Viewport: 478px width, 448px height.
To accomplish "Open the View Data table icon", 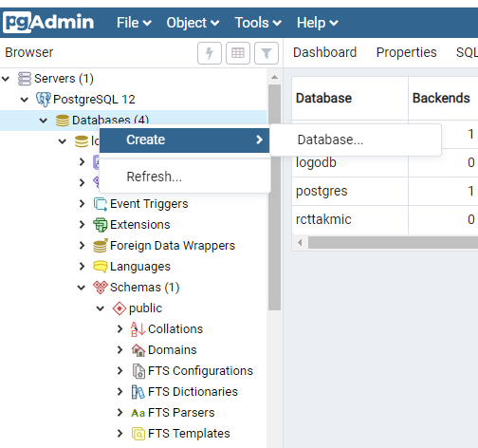I will (x=238, y=53).
